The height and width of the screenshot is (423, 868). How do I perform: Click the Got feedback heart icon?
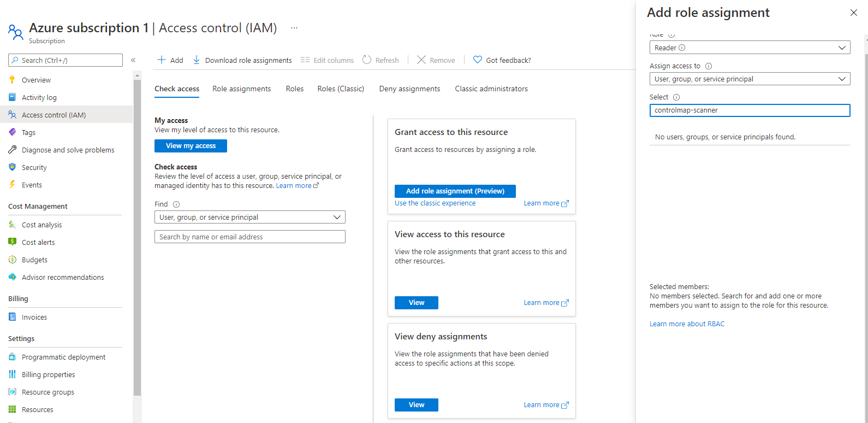point(478,60)
